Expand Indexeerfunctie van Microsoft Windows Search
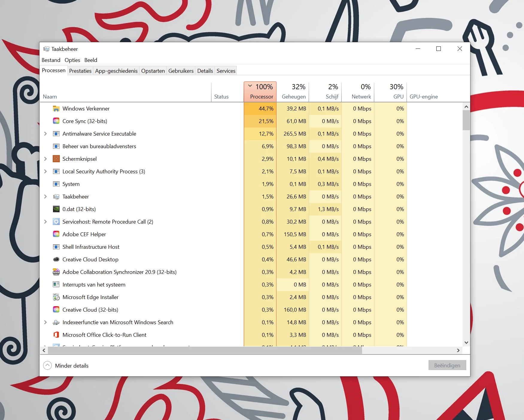Screen dimensions: 524x420 (x=45, y=322)
